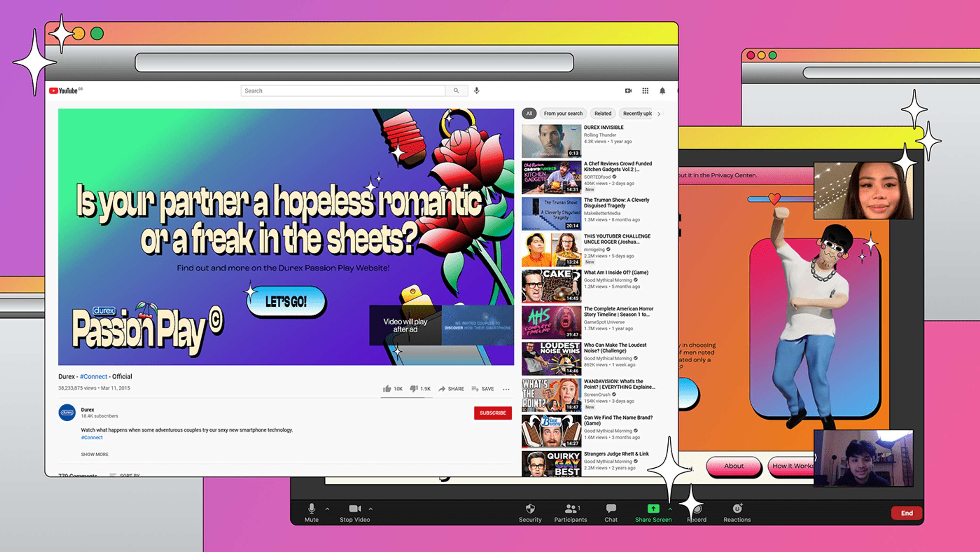This screenshot has width=980, height=552.
Task: Open WandaVision What's the Point thumbnail
Action: click(551, 395)
